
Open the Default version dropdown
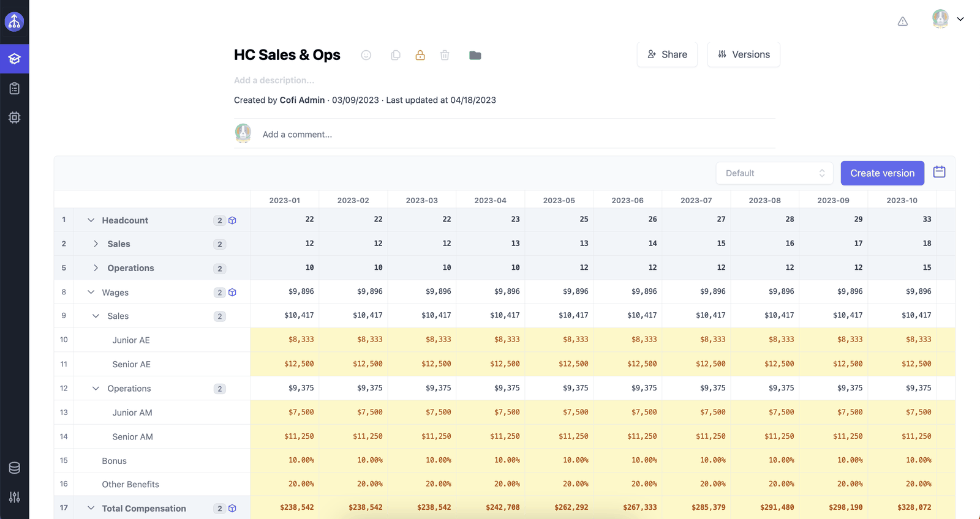pos(775,173)
